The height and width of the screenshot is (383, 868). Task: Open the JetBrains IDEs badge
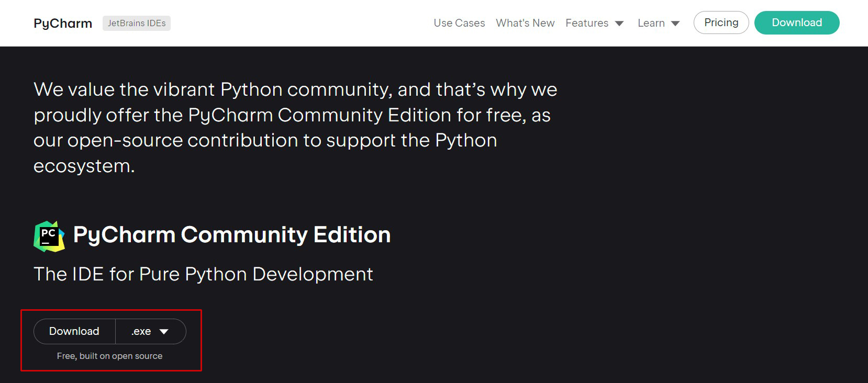(137, 24)
